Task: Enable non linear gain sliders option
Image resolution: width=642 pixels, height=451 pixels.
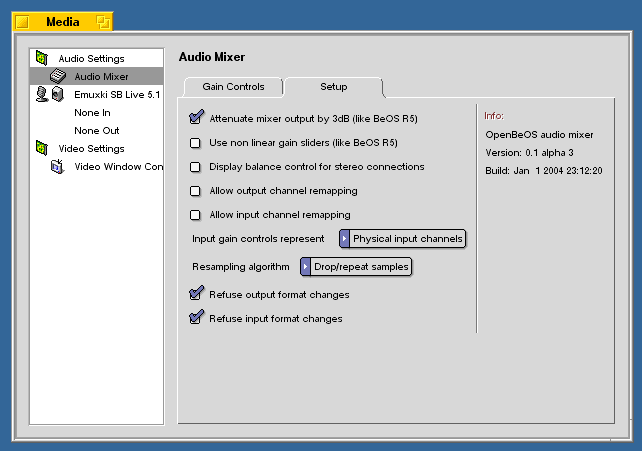Action: [196, 143]
